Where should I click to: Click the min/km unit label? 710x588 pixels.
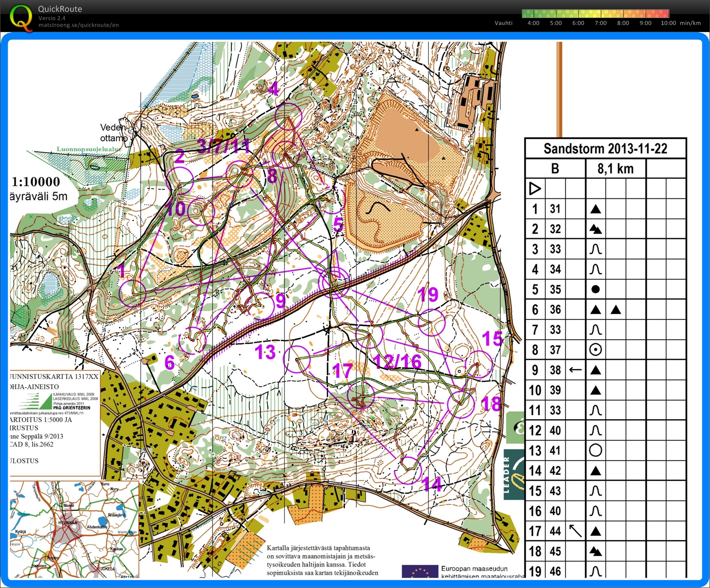pyautogui.click(x=690, y=23)
